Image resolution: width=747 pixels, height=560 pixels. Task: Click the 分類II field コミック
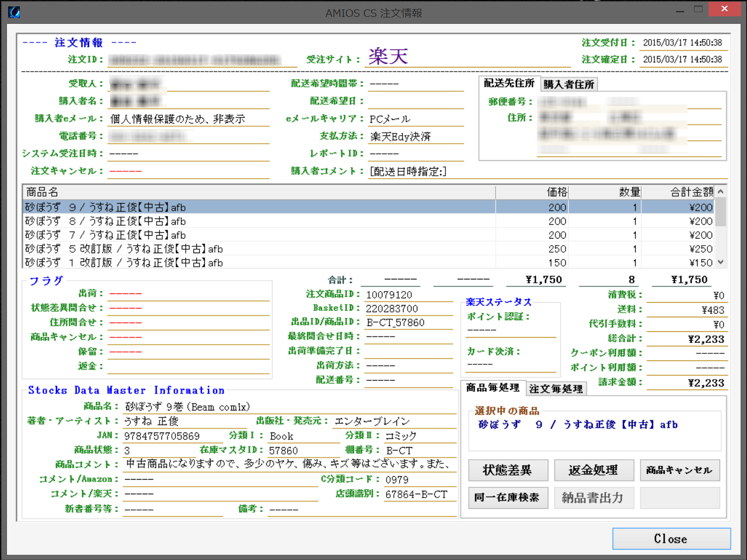coord(420,436)
